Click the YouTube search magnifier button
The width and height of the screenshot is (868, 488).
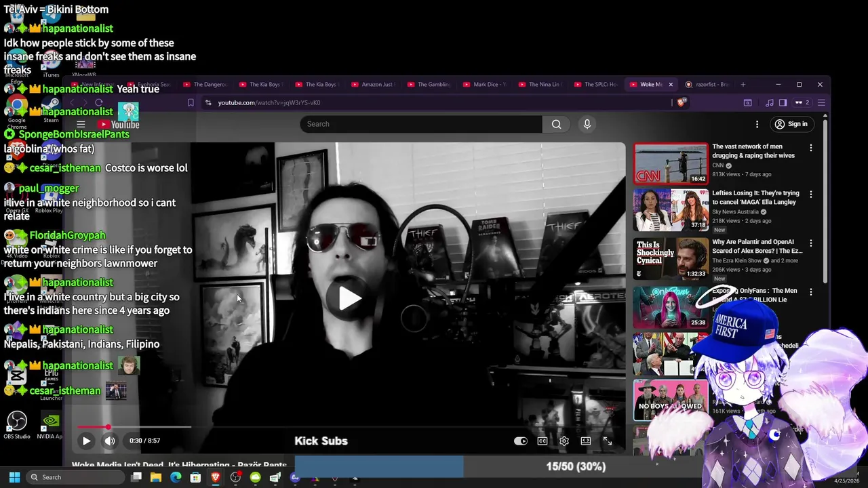tap(556, 124)
